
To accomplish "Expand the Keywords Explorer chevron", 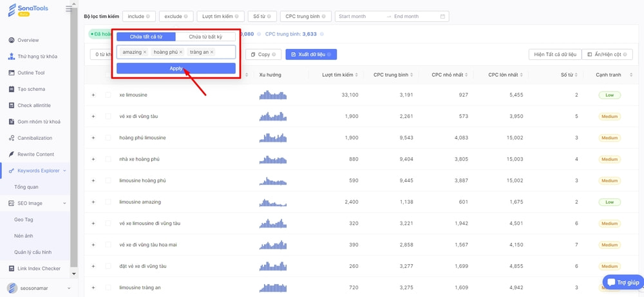I will point(64,171).
